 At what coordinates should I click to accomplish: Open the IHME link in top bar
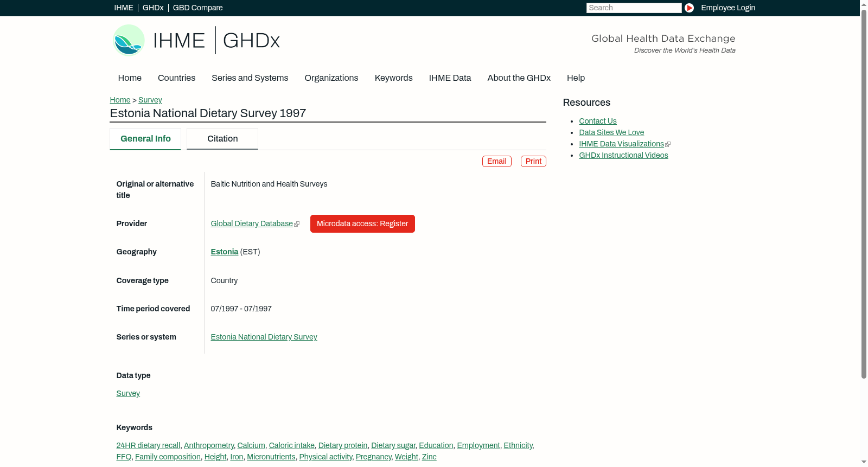coord(124,8)
